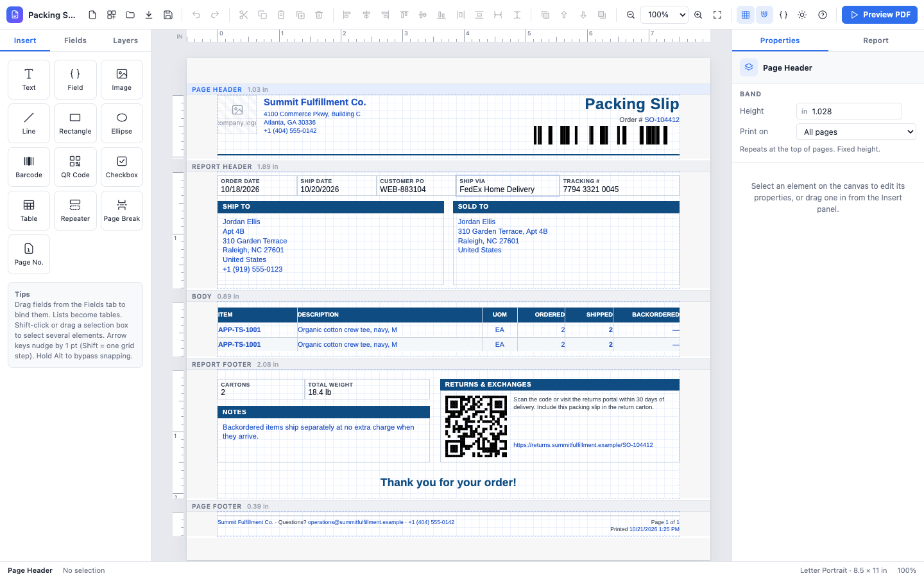Zoom out with the magnifier minus icon
Screen dimensions: 924x578
click(x=631, y=15)
